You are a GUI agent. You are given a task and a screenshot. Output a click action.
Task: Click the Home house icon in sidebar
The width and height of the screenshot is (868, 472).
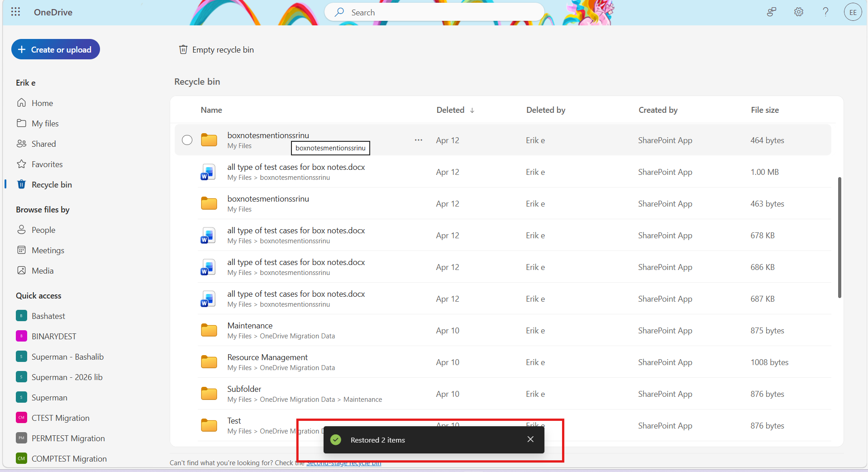(21, 103)
